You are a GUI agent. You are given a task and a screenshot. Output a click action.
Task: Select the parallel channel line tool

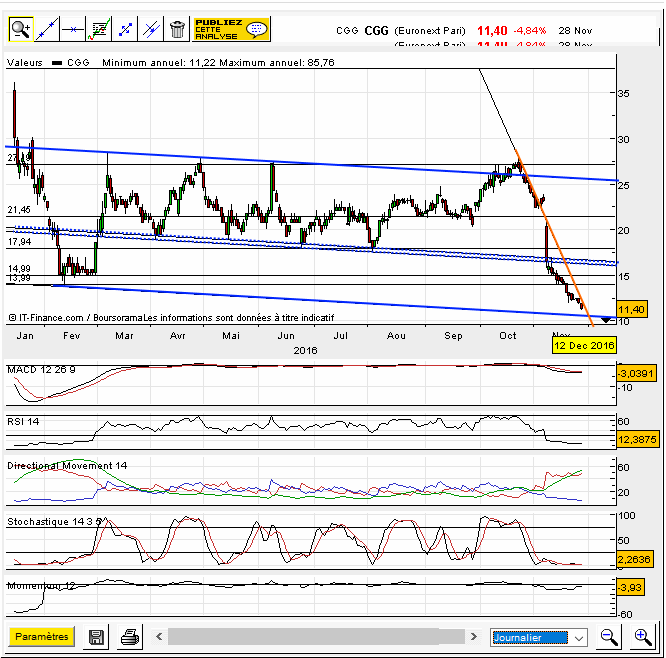(x=151, y=29)
